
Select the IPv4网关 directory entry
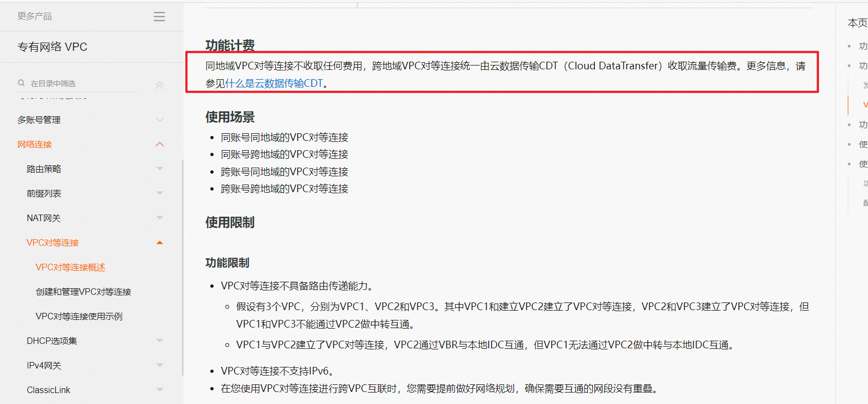pyautogui.click(x=44, y=365)
